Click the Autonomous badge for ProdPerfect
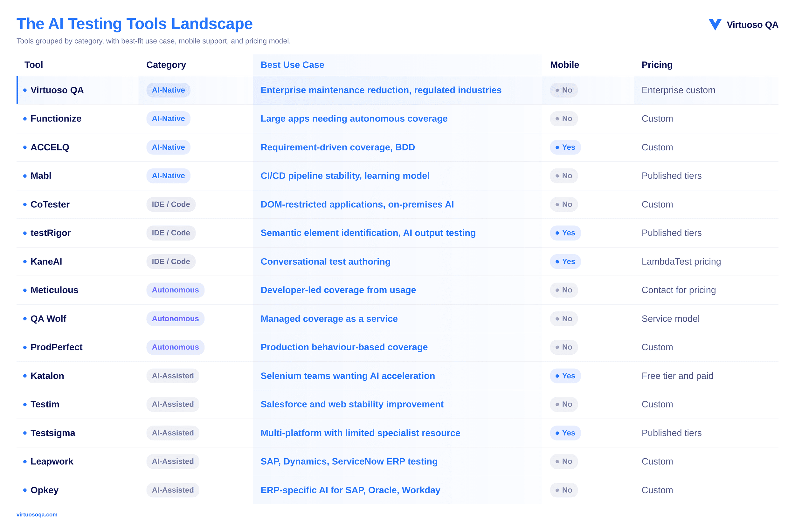This screenshot has width=795, height=532. (x=175, y=347)
